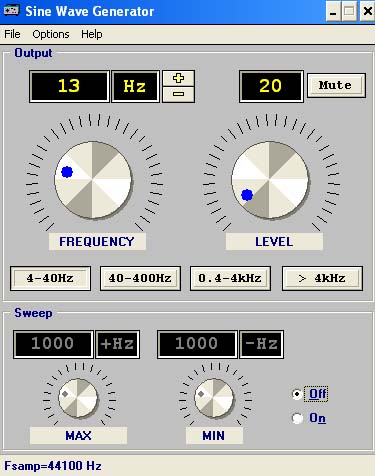Select the 0.4-4kHz range button

click(230, 278)
